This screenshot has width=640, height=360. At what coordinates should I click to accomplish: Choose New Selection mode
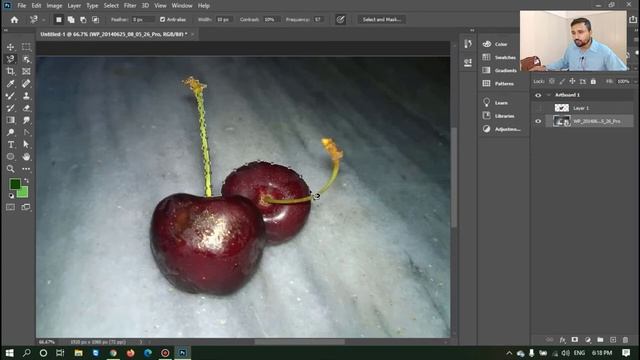click(x=59, y=20)
